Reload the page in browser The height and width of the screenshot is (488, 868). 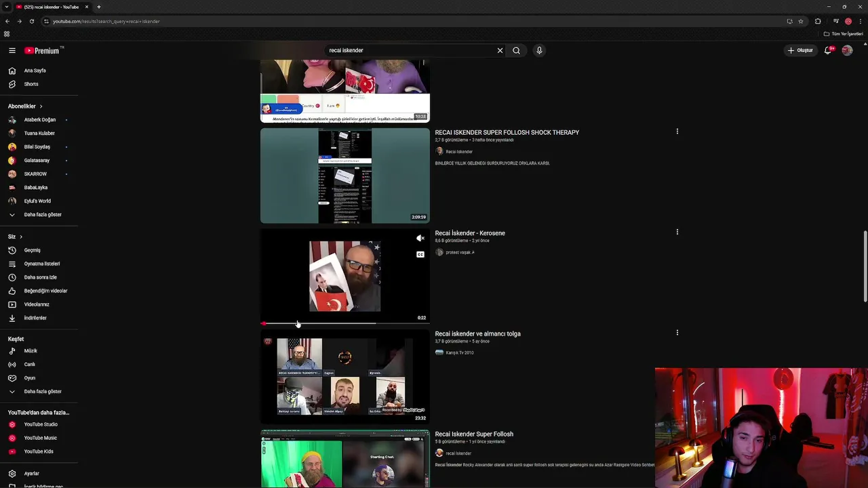[31, 21]
